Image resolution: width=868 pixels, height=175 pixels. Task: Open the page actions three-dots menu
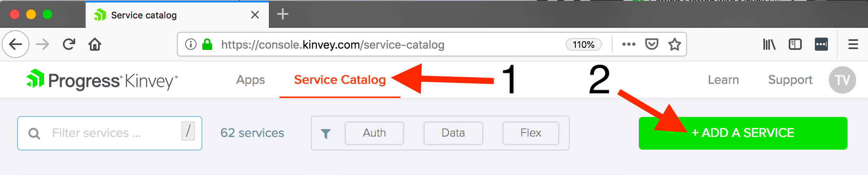point(629,44)
